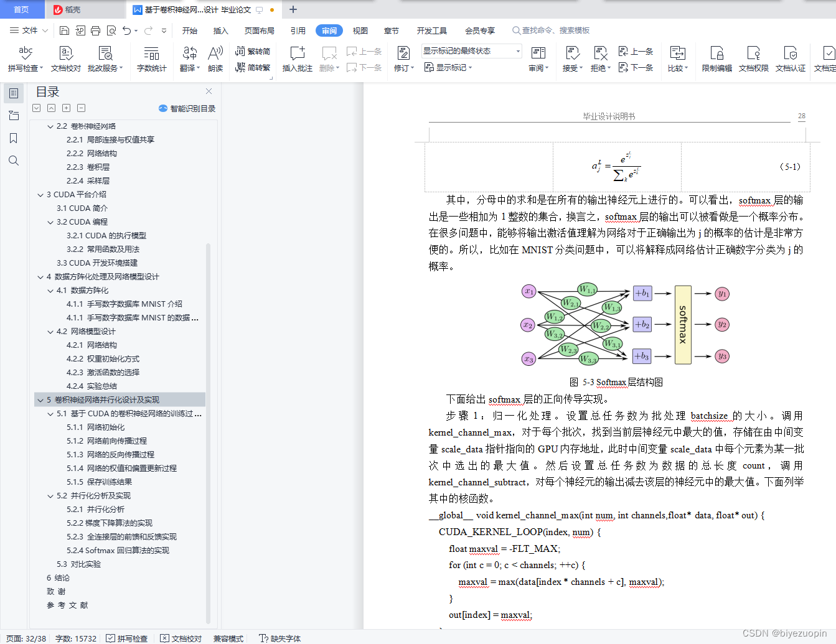Go to 上一条 previous revision next to 拒绝
This screenshot has width=836, height=644.
pos(636,52)
